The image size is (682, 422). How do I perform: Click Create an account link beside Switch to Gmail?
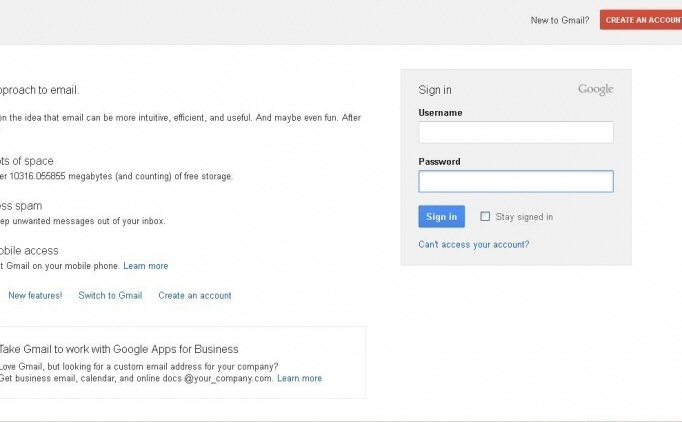(194, 295)
